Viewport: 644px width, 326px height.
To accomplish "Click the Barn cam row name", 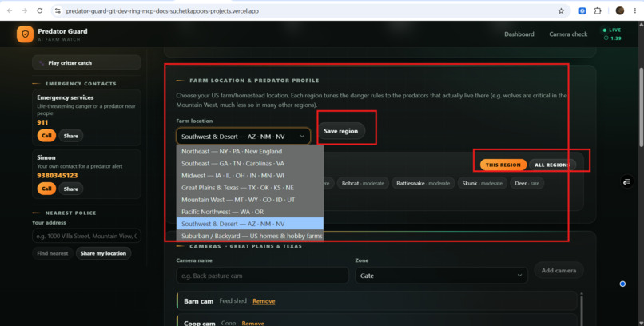I will [198, 301].
